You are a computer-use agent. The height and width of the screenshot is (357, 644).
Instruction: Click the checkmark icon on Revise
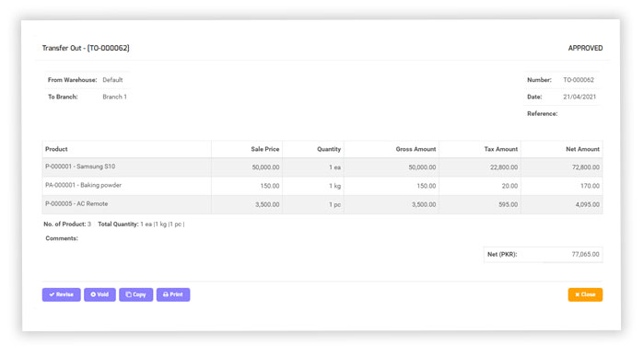coord(52,294)
